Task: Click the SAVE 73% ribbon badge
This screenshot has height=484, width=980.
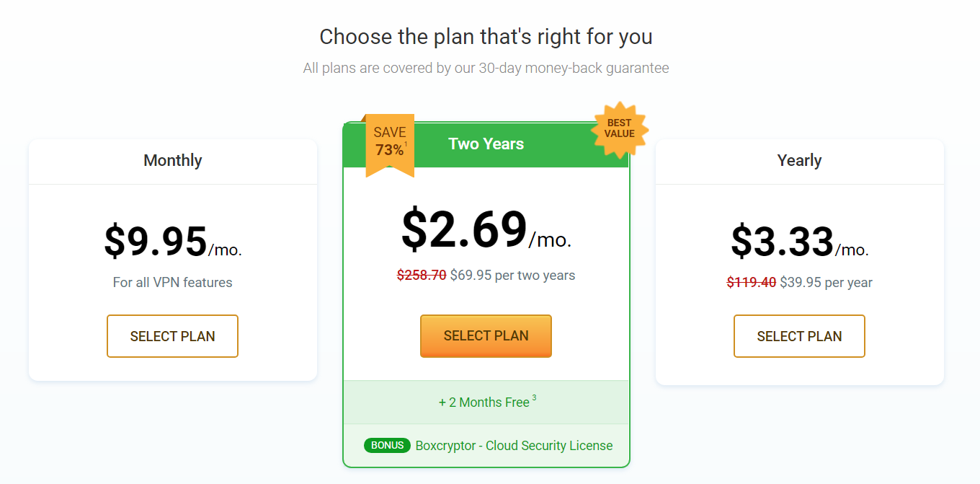Action: 391,142
